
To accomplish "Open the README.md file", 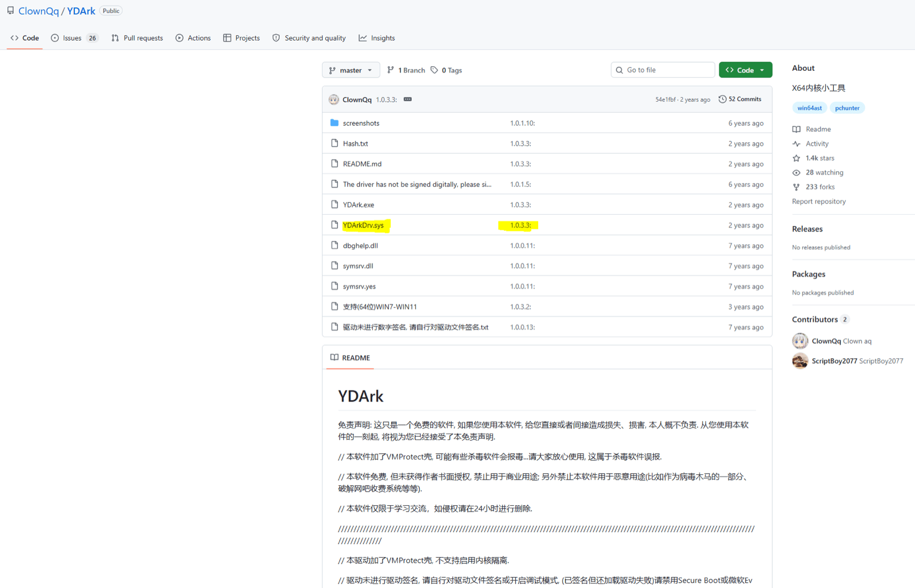I will pos(362,164).
